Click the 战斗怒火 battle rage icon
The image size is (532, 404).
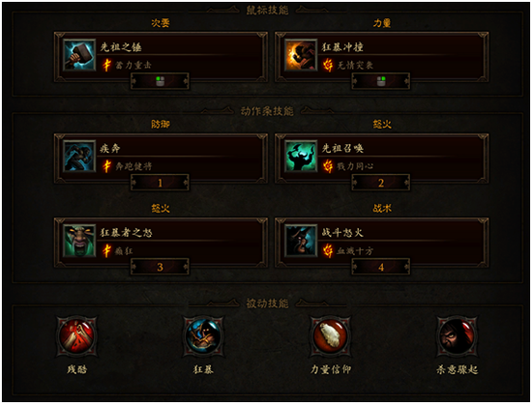tap(301, 241)
